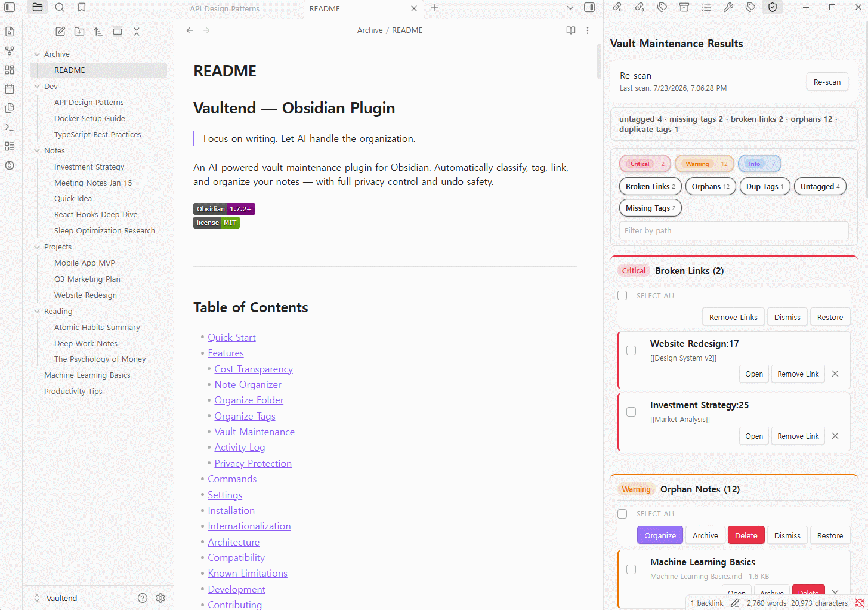Create a new note in file explorer

click(x=60, y=32)
